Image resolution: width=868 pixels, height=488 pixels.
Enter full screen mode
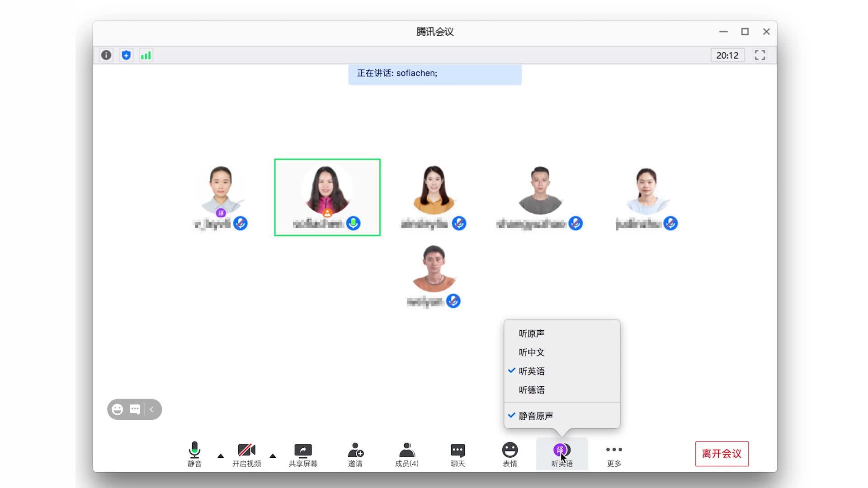click(x=760, y=55)
